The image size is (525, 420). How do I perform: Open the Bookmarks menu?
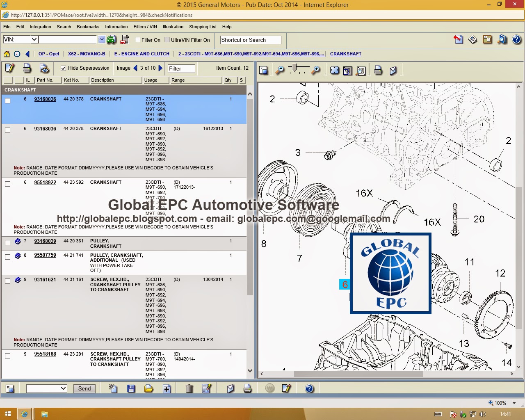tap(88, 27)
